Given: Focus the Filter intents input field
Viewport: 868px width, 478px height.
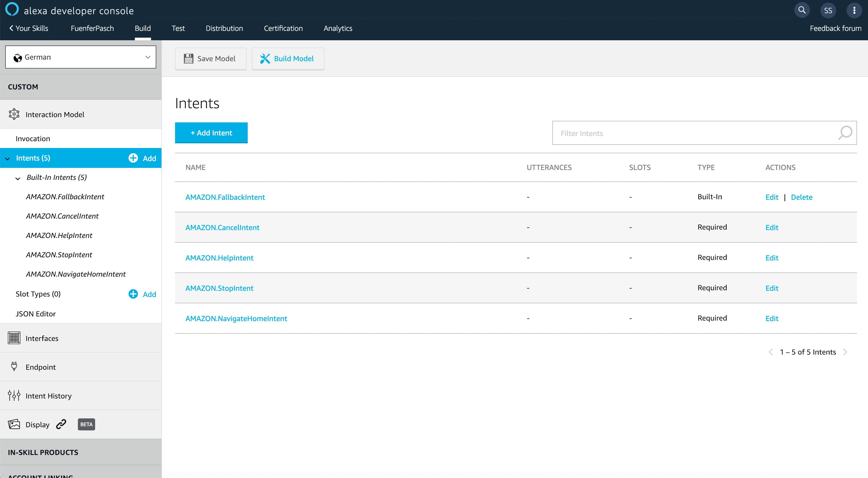Looking at the screenshot, I should 704,133.
